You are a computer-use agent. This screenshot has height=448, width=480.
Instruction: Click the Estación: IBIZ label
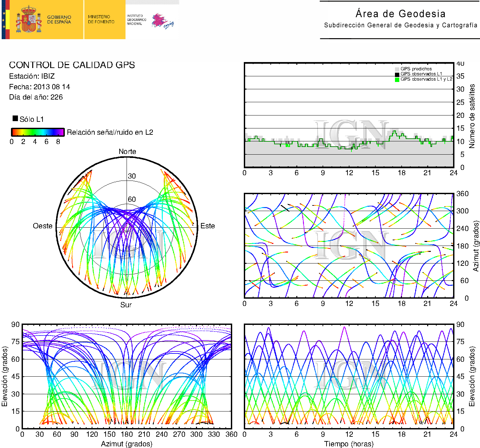pyautogui.click(x=32, y=76)
